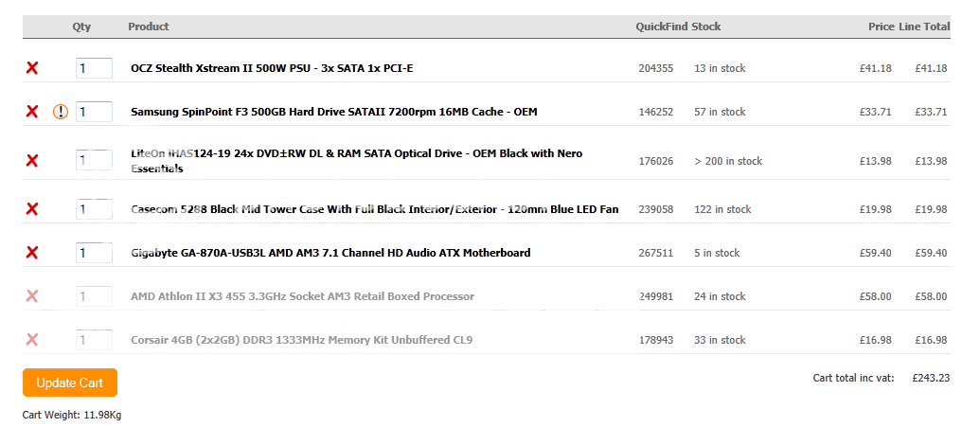Image resolution: width=980 pixels, height=427 pixels.
Task: Click warning icon beside Samsung SpinPoint quantity
Action: click(x=61, y=112)
